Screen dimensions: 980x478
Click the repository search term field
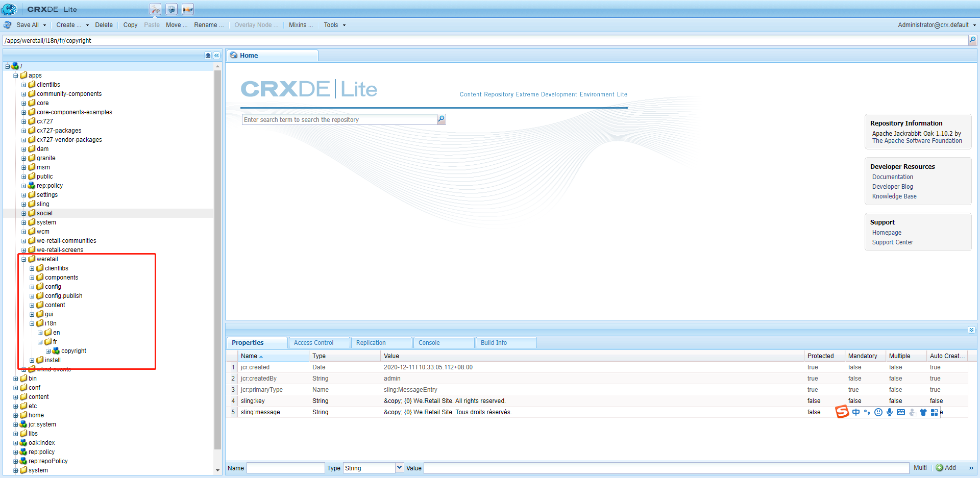340,119
